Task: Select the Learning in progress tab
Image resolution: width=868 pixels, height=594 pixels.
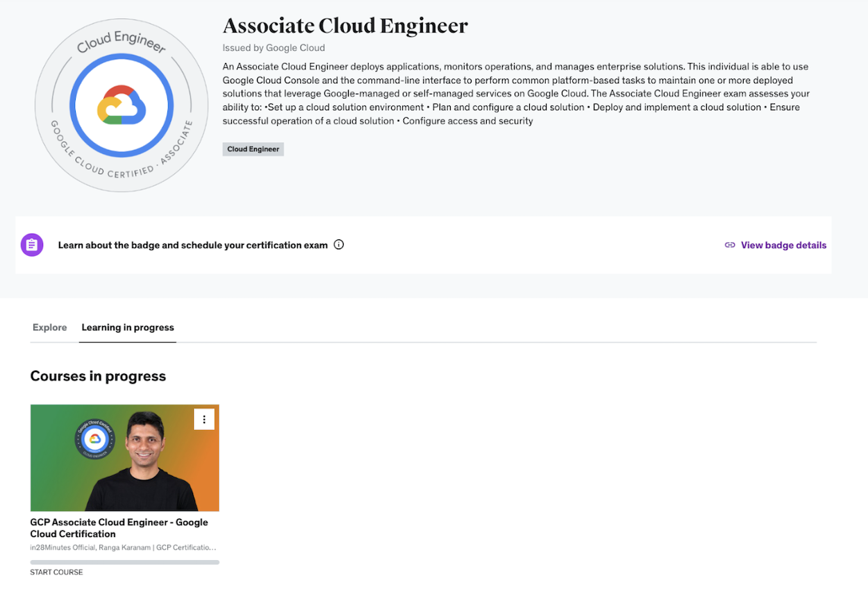Action: tap(128, 328)
